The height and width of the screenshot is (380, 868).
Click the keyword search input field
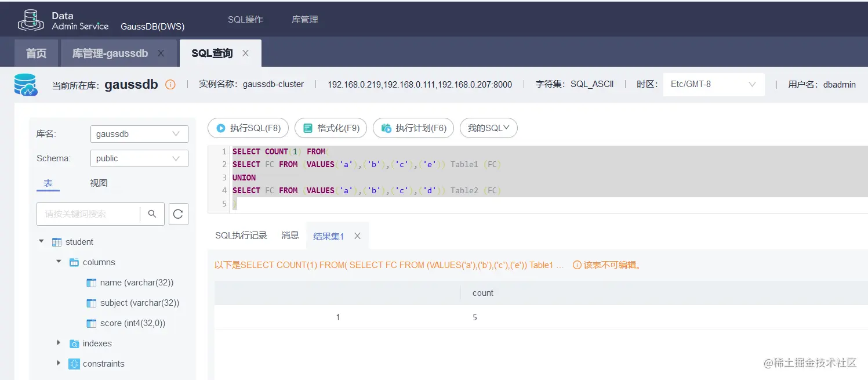[x=88, y=214]
